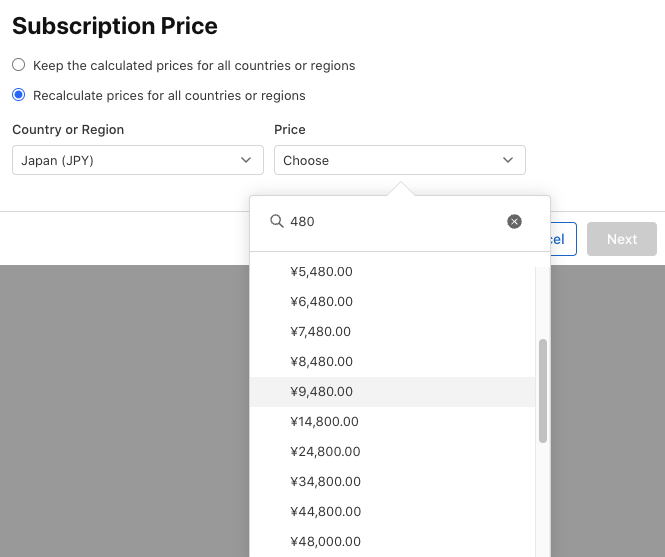Clear the search field with the x icon

(x=514, y=221)
